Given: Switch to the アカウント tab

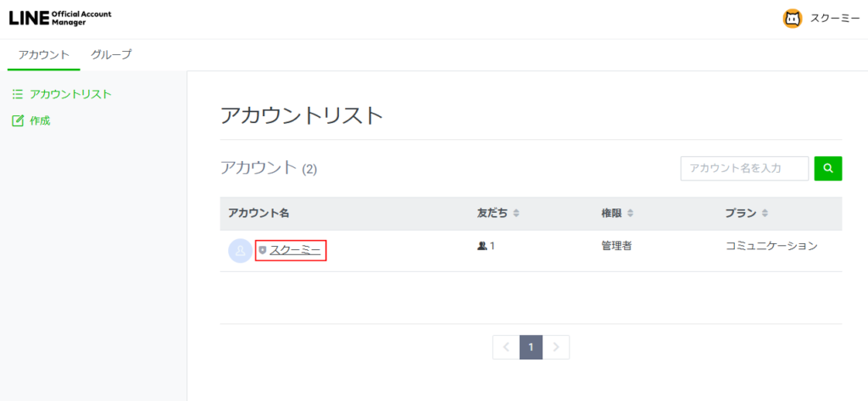Looking at the screenshot, I should (x=44, y=55).
